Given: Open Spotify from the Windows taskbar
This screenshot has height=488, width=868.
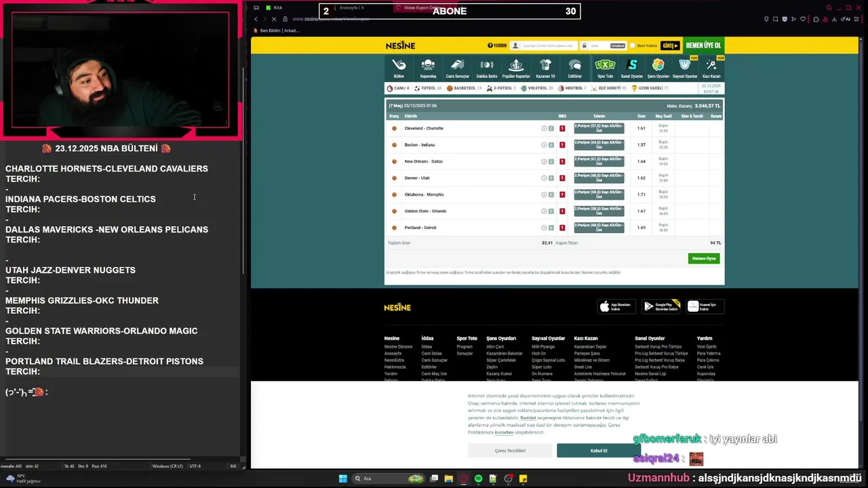Looking at the screenshot, I should click(x=479, y=479).
